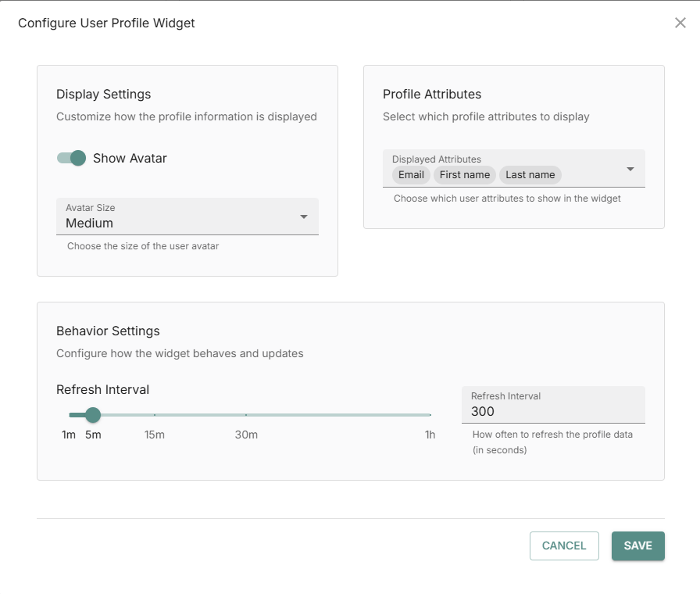Image resolution: width=700 pixels, height=594 pixels.
Task: Set refresh interval to 30m on slider
Action: click(x=247, y=415)
